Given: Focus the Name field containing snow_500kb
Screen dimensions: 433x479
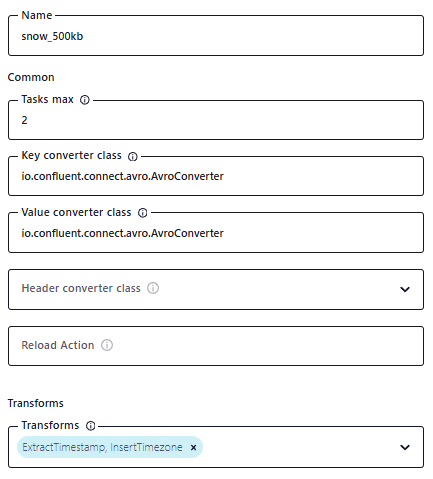Looking at the screenshot, I should (x=216, y=36).
